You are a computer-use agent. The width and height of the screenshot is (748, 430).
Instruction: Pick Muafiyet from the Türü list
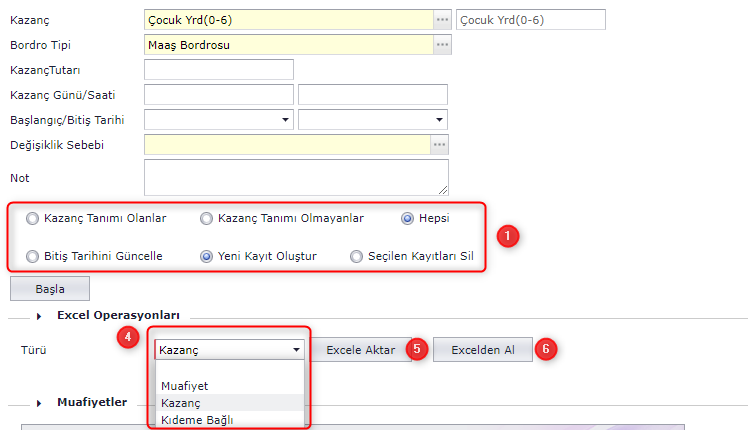pyautogui.click(x=184, y=385)
